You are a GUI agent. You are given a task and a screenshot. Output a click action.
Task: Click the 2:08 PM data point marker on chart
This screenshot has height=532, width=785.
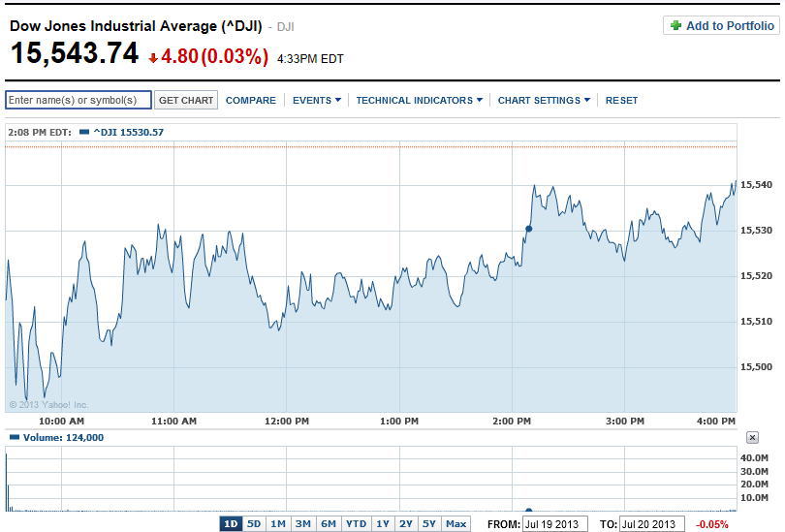pos(529,229)
